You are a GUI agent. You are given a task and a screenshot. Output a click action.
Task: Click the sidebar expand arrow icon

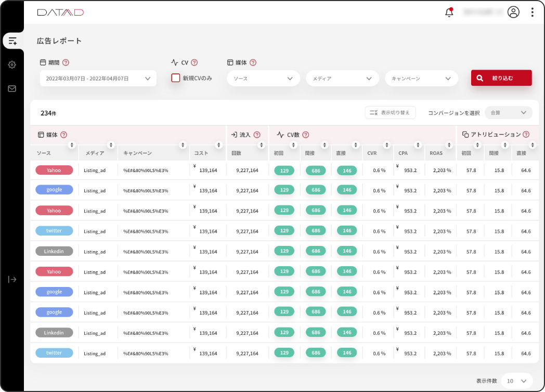(x=12, y=279)
